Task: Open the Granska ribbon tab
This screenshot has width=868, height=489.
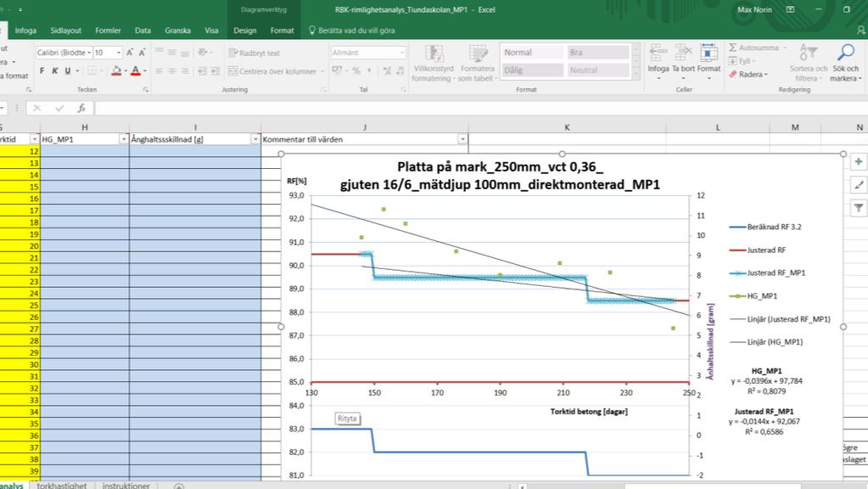Action: pos(177,31)
